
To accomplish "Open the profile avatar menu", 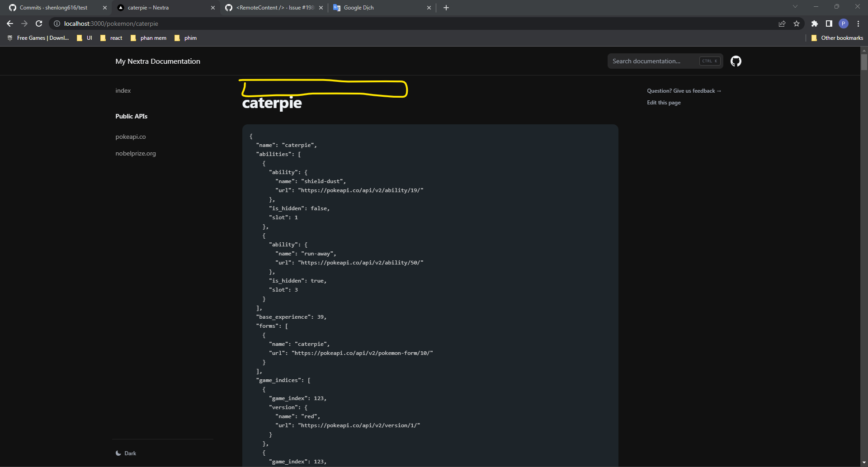I will pos(843,24).
